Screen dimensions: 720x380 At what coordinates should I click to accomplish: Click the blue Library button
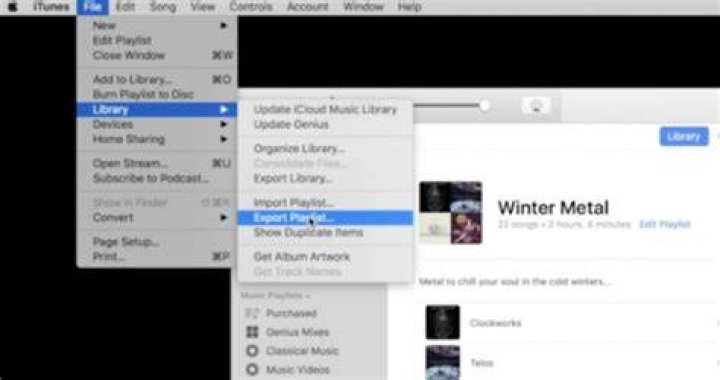(x=684, y=136)
